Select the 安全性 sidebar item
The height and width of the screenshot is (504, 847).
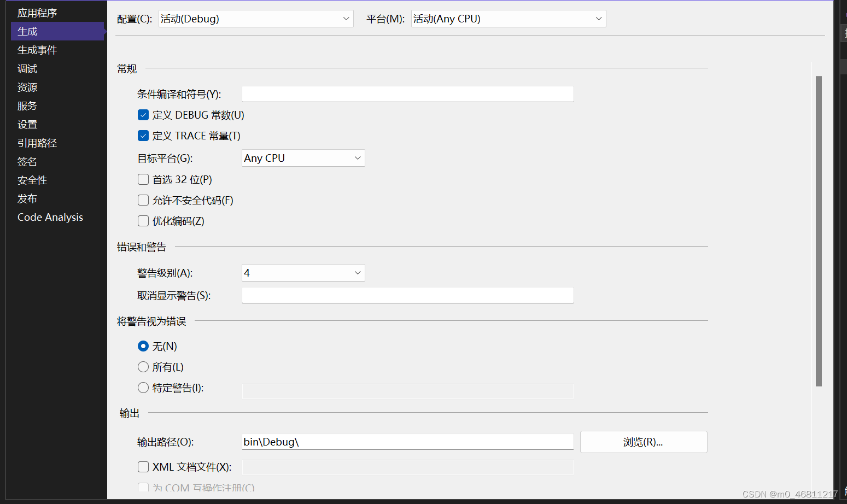point(32,180)
